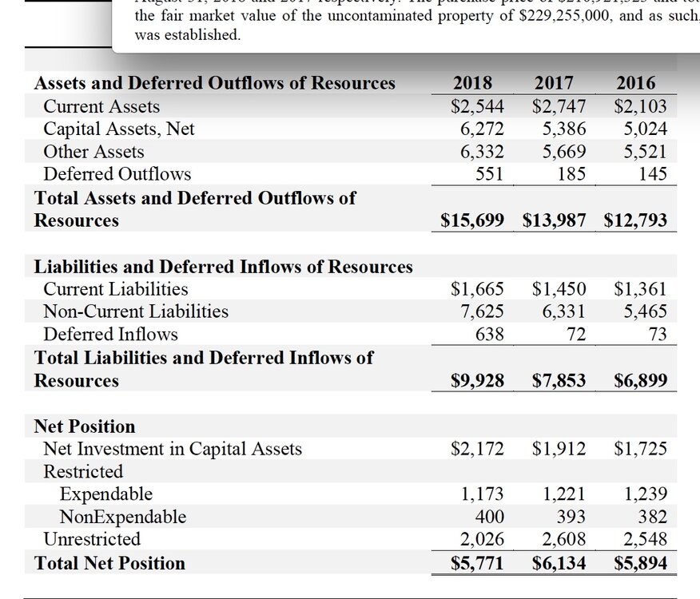The height and width of the screenshot is (599, 700).
Task: Click the $5,771 total net position value
Action: (477, 563)
